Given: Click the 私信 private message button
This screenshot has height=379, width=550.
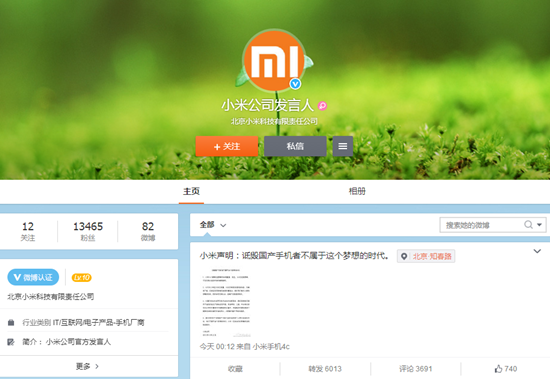Looking at the screenshot, I should (295, 146).
